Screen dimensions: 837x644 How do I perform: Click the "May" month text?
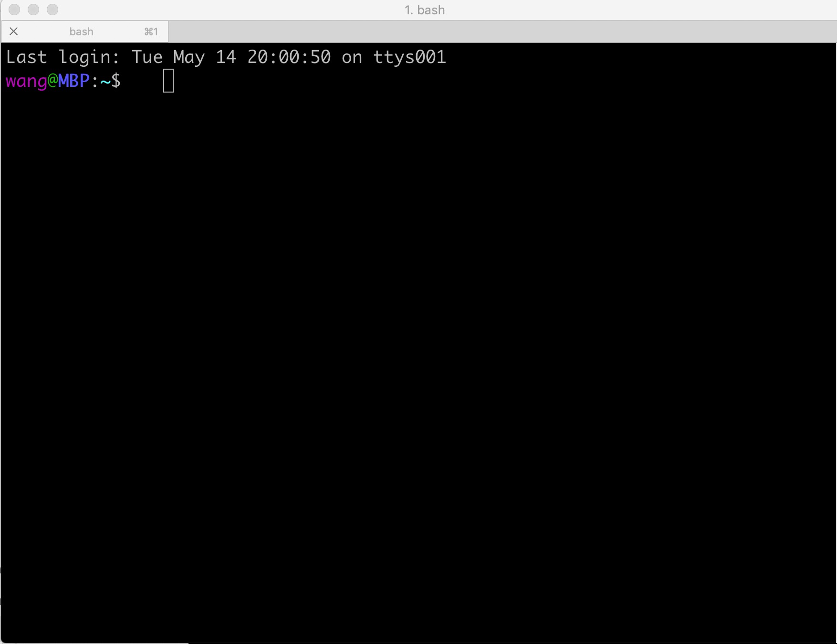coord(189,58)
